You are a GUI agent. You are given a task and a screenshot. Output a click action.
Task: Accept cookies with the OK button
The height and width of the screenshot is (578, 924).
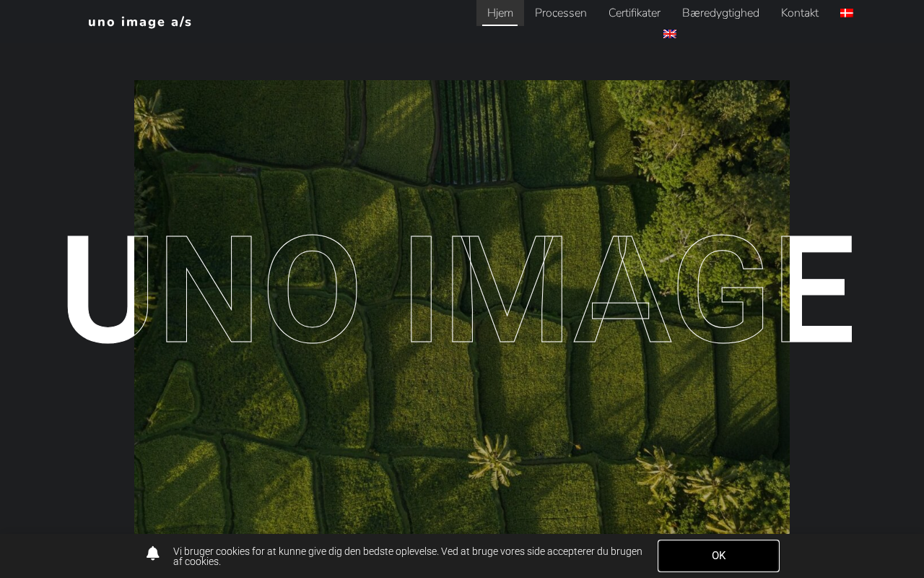point(718,556)
